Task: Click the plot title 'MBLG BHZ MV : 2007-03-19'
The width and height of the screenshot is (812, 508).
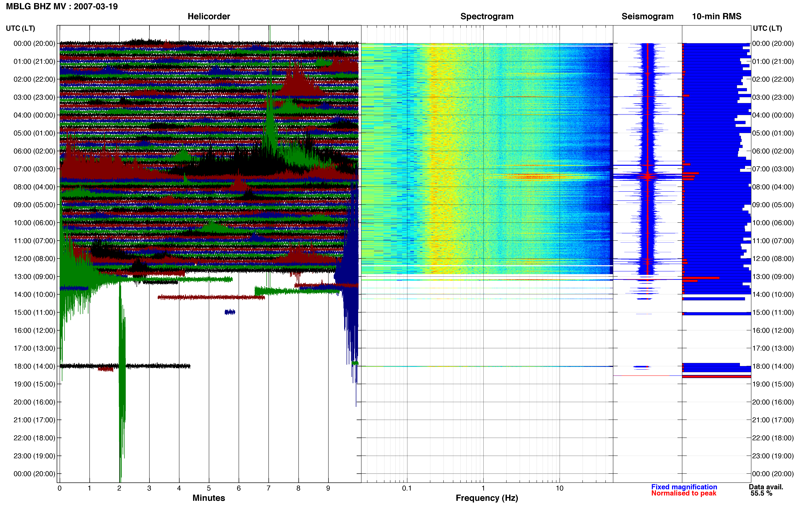Action: coord(62,6)
